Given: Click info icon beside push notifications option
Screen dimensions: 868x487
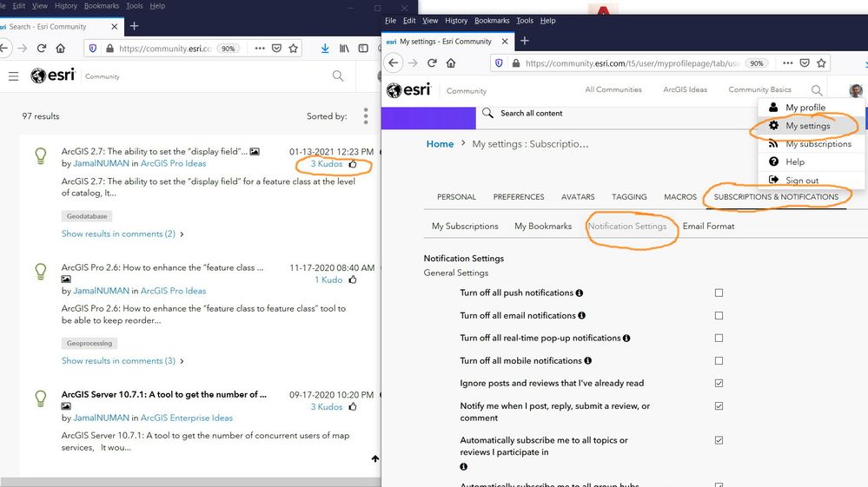Looking at the screenshot, I should point(579,293).
